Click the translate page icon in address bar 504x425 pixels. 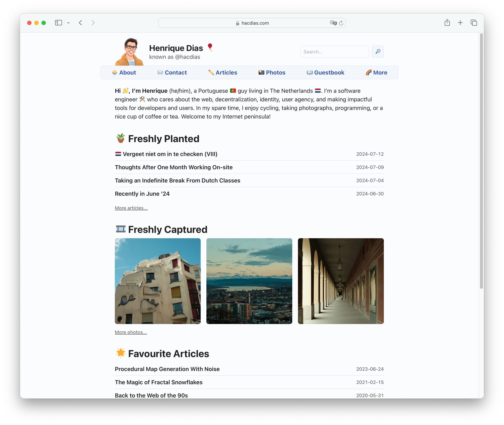(333, 23)
